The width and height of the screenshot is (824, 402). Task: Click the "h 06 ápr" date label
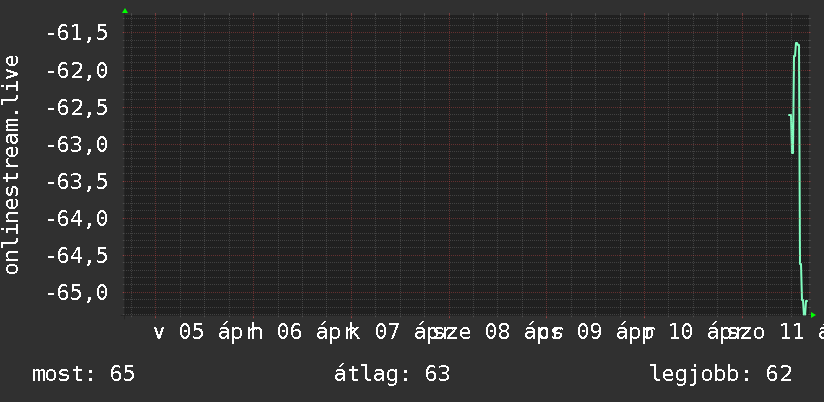coord(297,332)
